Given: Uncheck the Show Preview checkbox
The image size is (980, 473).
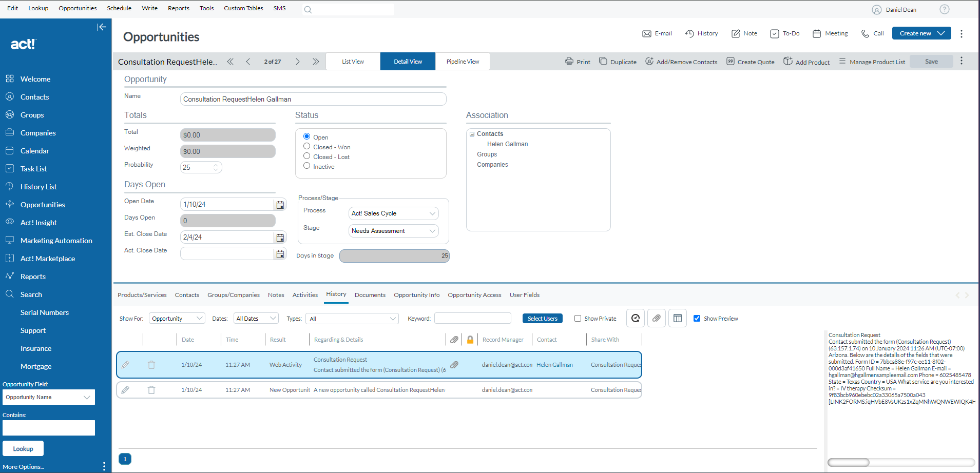Looking at the screenshot, I should (x=697, y=318).
